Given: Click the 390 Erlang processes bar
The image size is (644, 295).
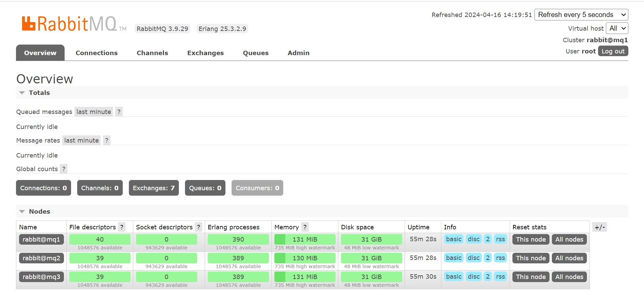Looking at the screenshot, I should tap(238, 239).
